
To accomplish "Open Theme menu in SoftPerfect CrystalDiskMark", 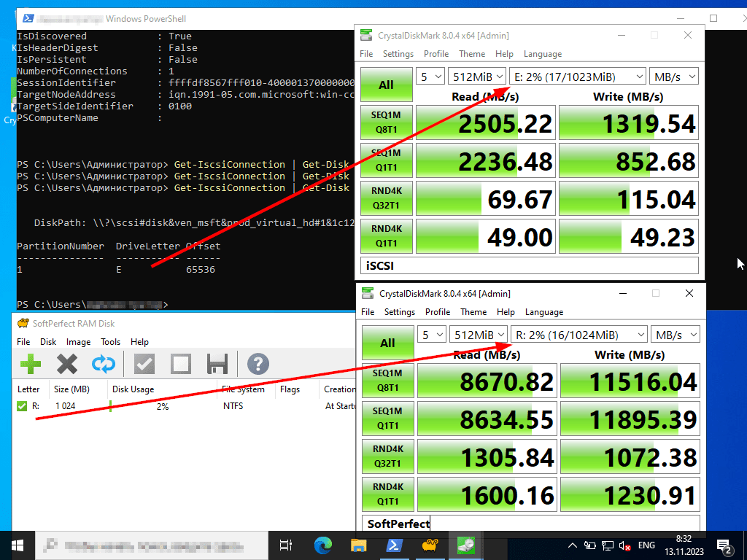I will click(473, 312).
